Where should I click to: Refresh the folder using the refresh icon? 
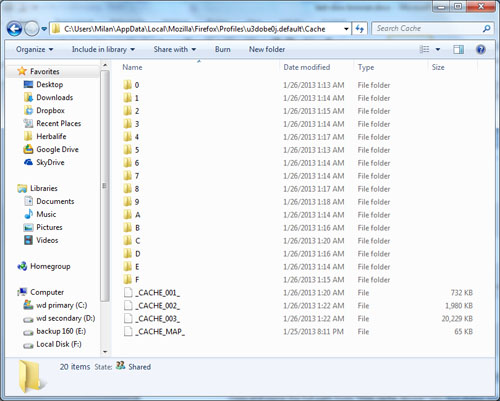pyautogui.click(x=359, y=29)
